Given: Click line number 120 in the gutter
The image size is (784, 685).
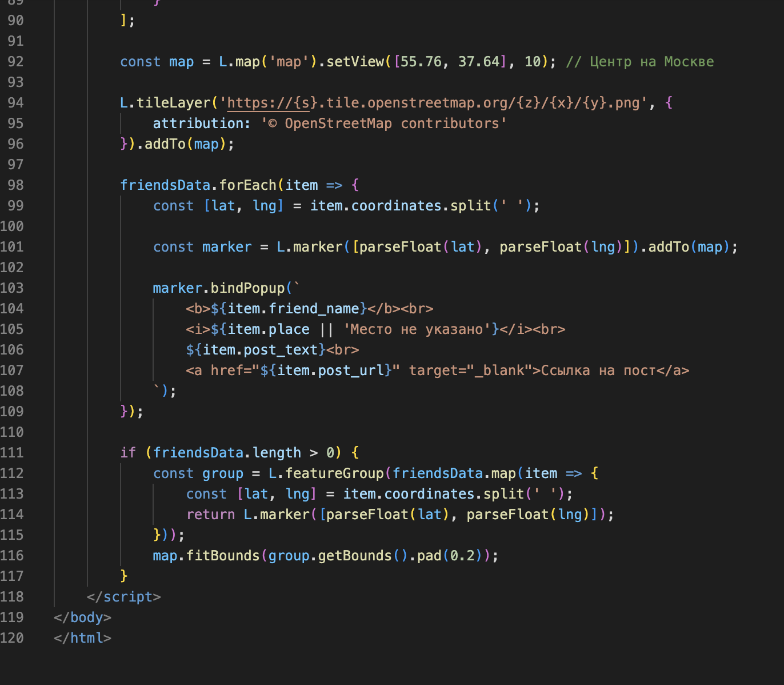Looking at the screenshot, I should 13,638.
